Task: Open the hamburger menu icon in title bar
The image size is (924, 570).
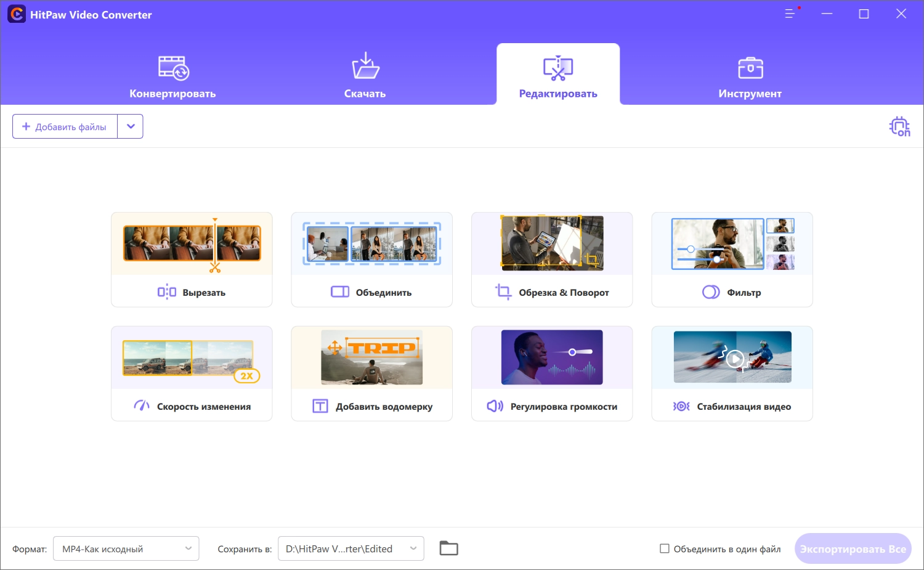Action: click(790, 14)
